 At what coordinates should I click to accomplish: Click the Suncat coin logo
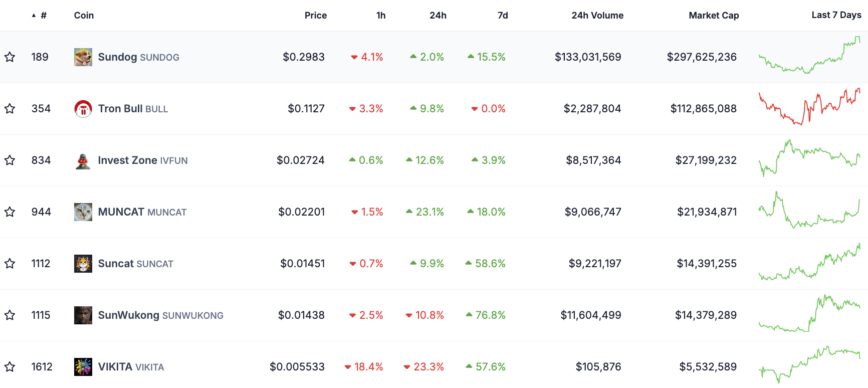[83, 264]
